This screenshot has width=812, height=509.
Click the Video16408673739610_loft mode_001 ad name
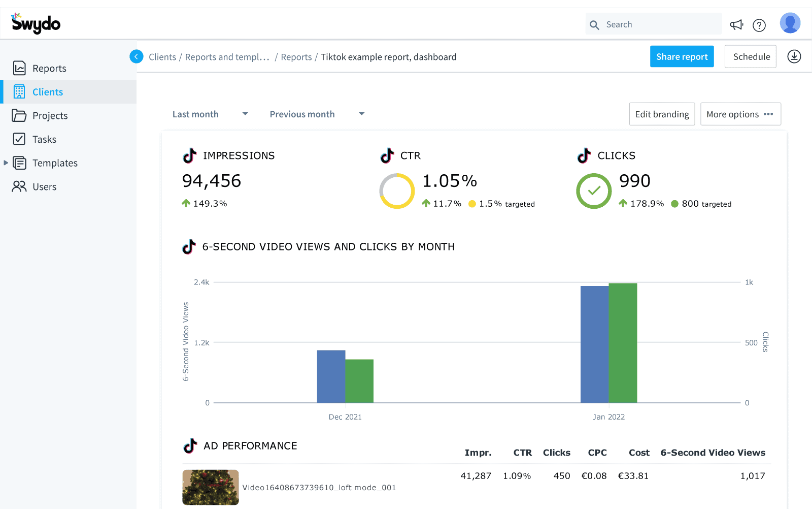pos(319,488)
